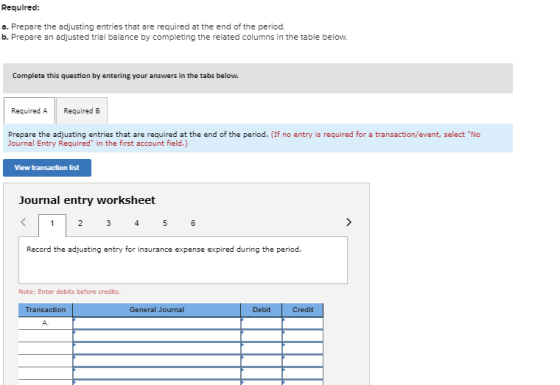Go to next journal entry using right chevron
560x385 pixels.
point(349,222)
